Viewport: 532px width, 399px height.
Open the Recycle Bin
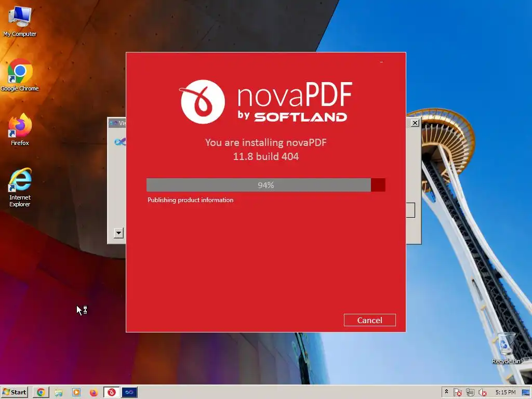pyautogui.click(x=506, y=348)
